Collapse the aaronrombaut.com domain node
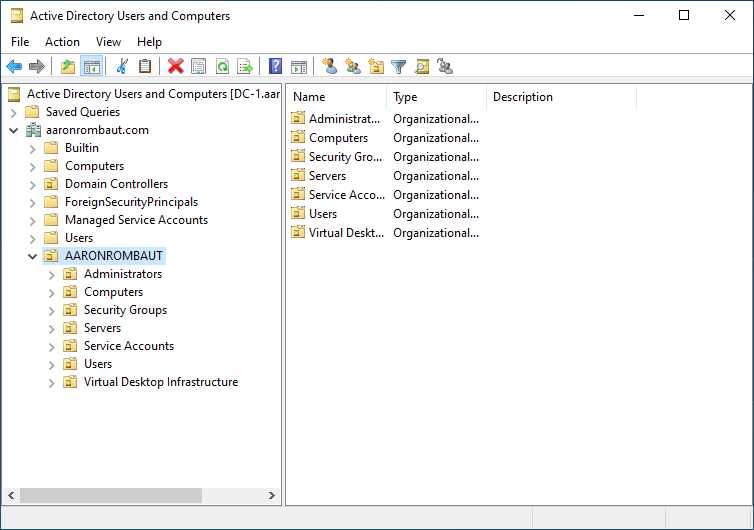The image size is (754, 530). [14, 130]
